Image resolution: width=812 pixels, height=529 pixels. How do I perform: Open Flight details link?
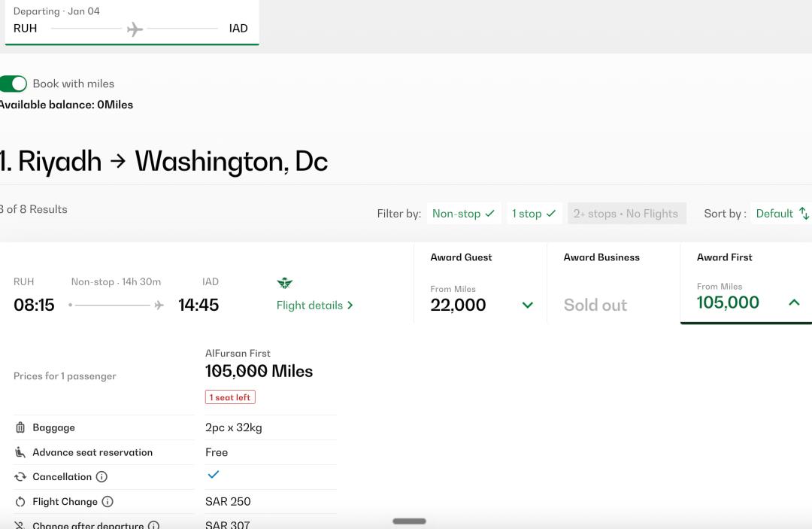pos(315,306)
